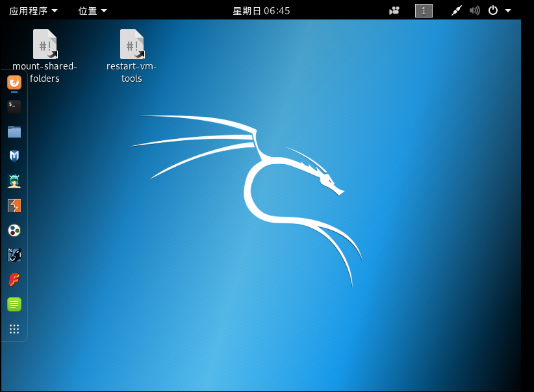Image resolution: width=534 pixels, height=392 pixels.
Task: Click the screen recorder camera icon
Action: [x=394, y=10]
